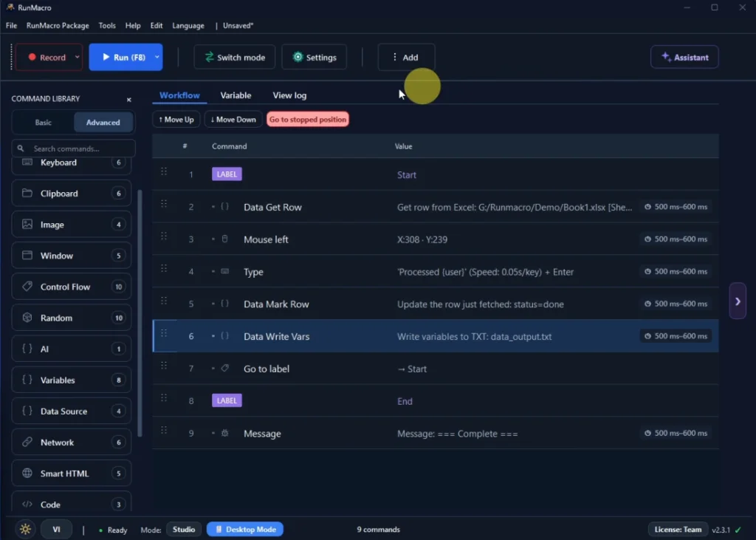Click the command library scrollbar

(x=140, y=312)
